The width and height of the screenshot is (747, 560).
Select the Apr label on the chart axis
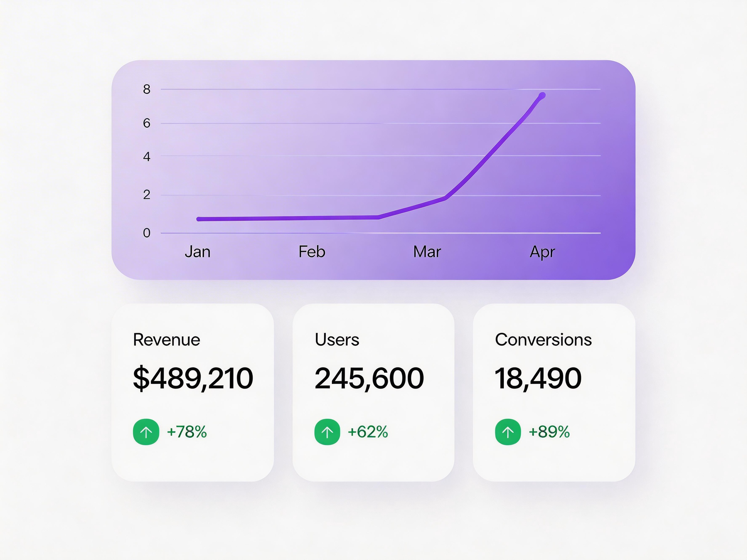pyautogui.click(x=542, y=252)
